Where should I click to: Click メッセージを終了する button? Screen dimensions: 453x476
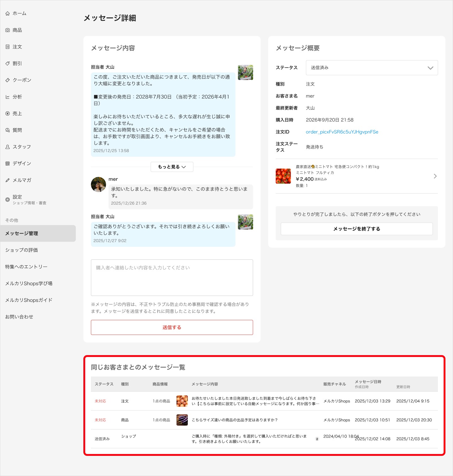357,229
